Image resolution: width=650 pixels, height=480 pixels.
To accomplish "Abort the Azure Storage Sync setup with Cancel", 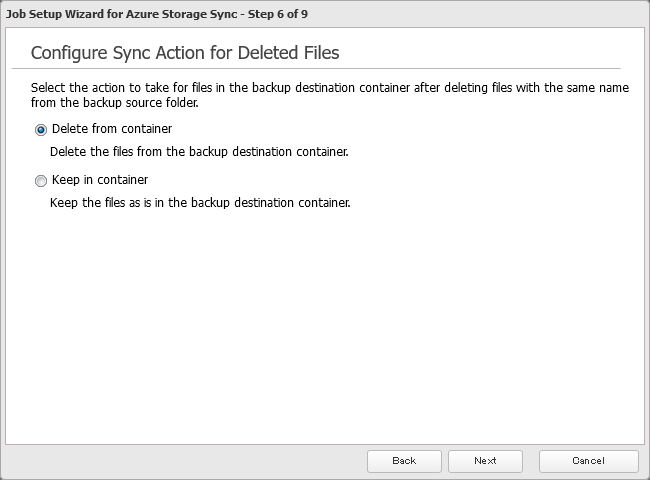I will (x=588, y=460).
